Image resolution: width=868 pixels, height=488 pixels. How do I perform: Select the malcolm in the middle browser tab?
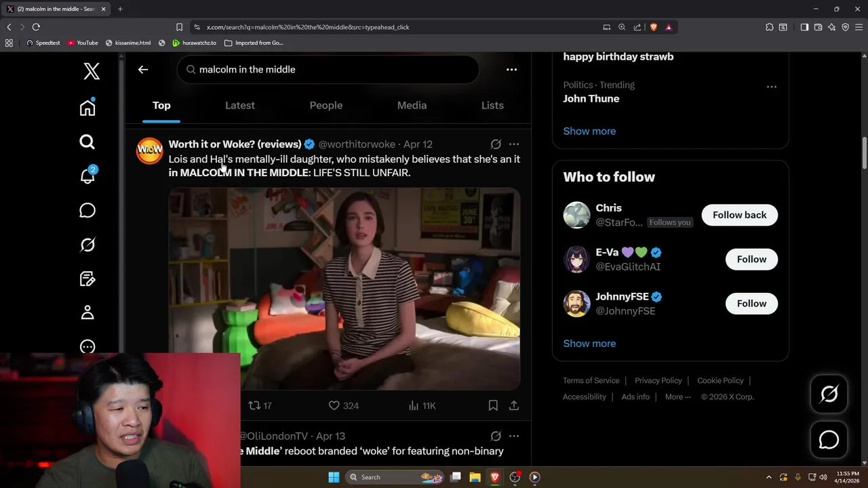tap(55, 9)
